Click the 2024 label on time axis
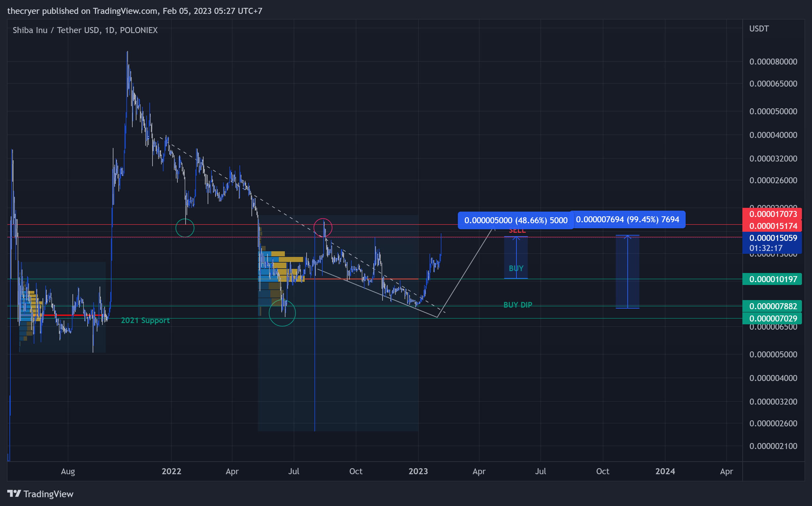The height and width of the screenshot is (506, 812). pyautogui.click(x=665, y=471)
